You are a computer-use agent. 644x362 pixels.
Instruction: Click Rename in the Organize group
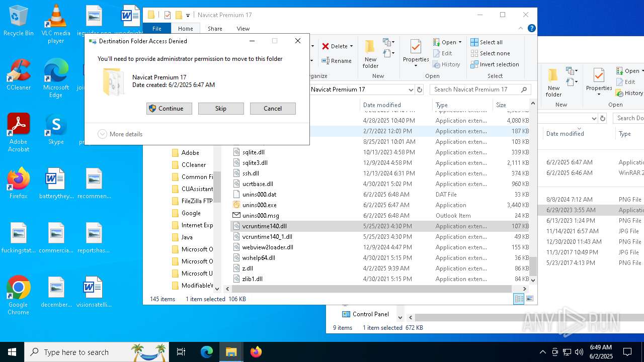tap(337, 61)
